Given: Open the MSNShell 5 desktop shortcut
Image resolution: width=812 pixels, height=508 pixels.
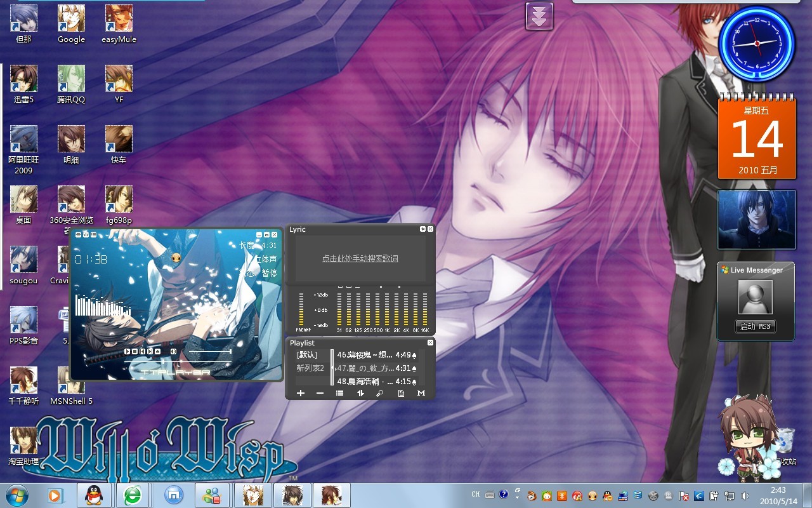Looking at the screenshot, I should pos(71,386).
